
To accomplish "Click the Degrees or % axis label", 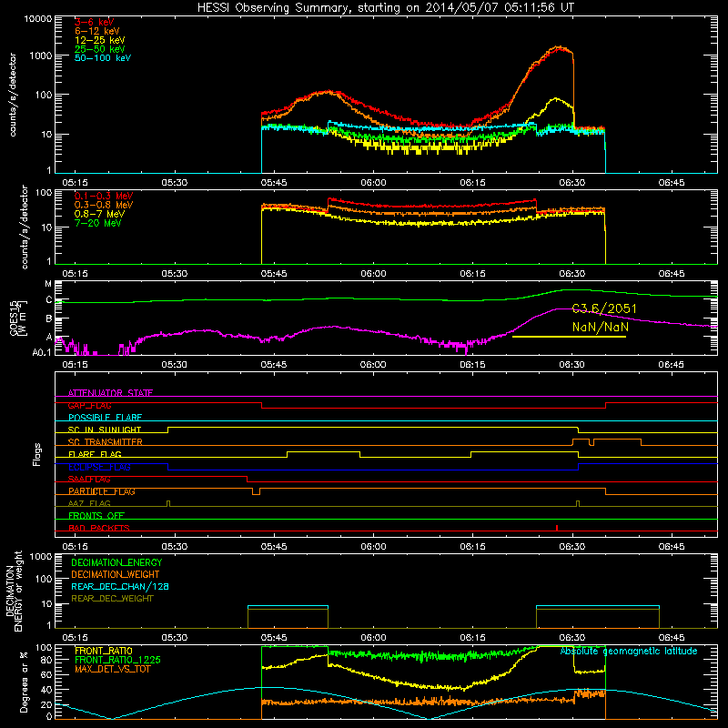I will (24, 682).
